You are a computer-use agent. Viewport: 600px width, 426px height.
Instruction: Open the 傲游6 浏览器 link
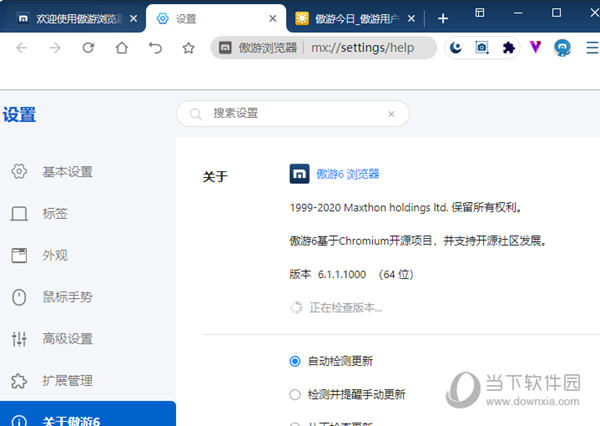(347, 174)
